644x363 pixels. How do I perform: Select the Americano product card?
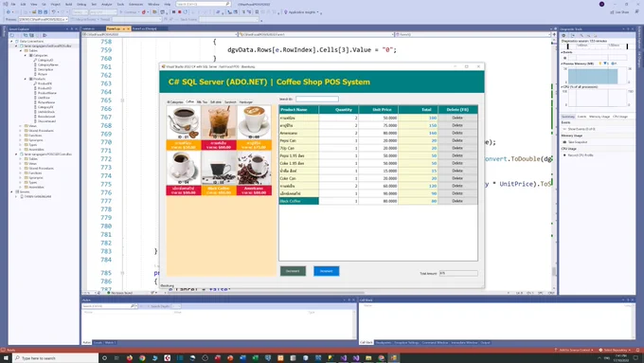click(x=254, y=172)
